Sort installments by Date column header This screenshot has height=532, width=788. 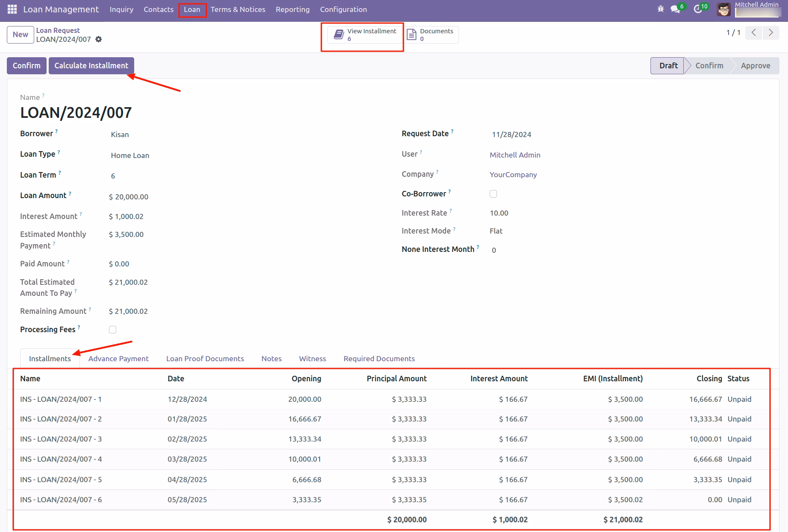click(176, 379)
